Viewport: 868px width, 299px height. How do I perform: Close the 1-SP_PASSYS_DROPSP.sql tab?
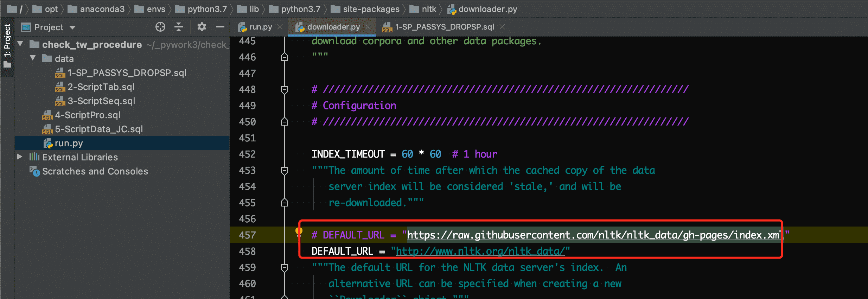click(x=502, y=27)
